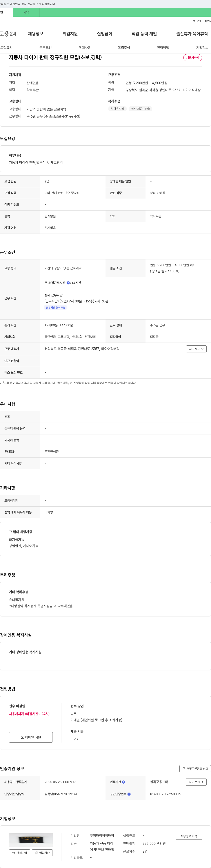The image size is (211, 868).
Task: Open the 채용정보 menu
Action: coord(35,34)
